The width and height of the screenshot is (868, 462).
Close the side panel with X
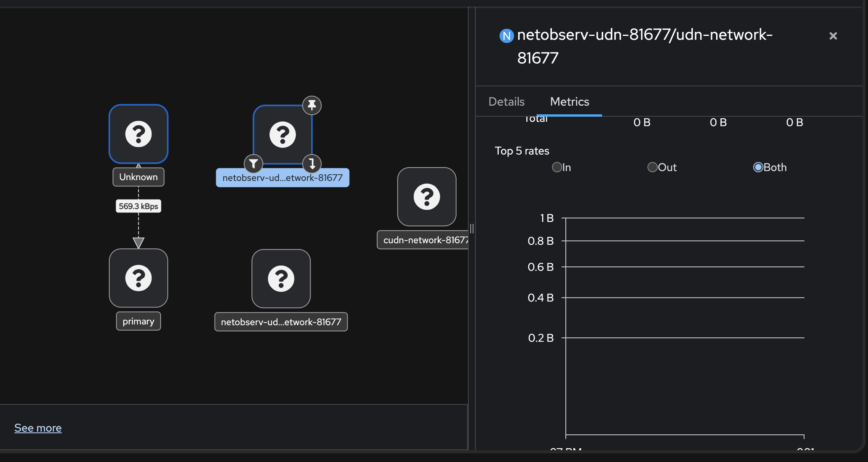click(x=833, y=36)
